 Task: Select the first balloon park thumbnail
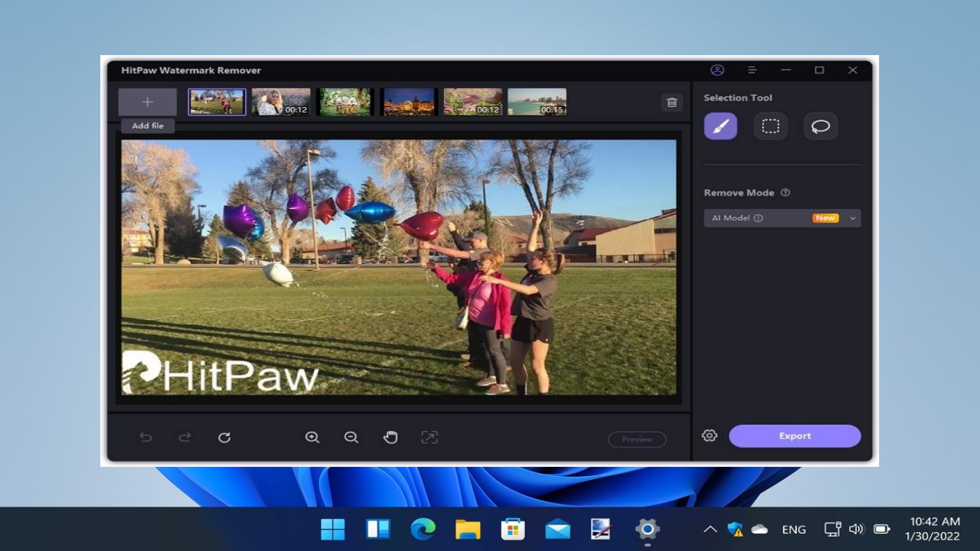217,102
